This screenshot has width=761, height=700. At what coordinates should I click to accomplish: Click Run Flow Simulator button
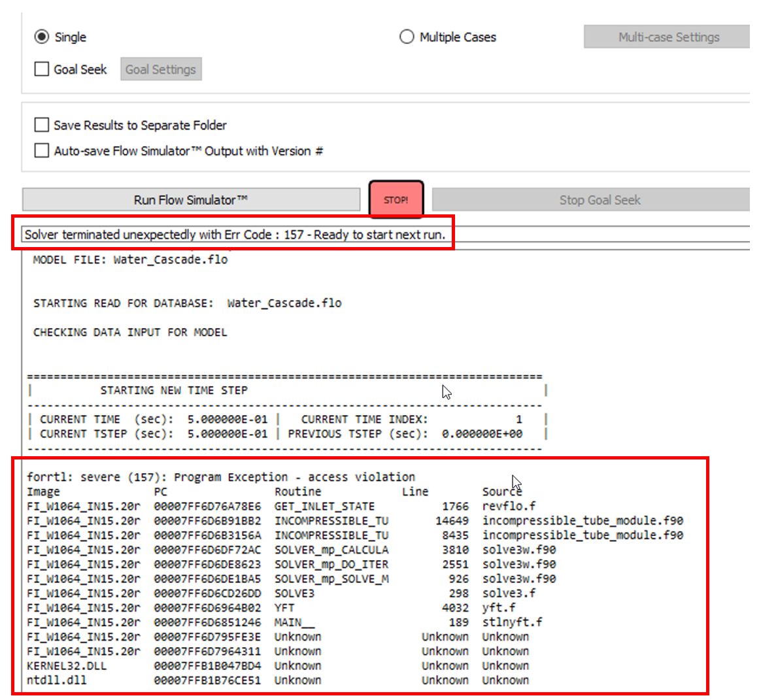191,200
